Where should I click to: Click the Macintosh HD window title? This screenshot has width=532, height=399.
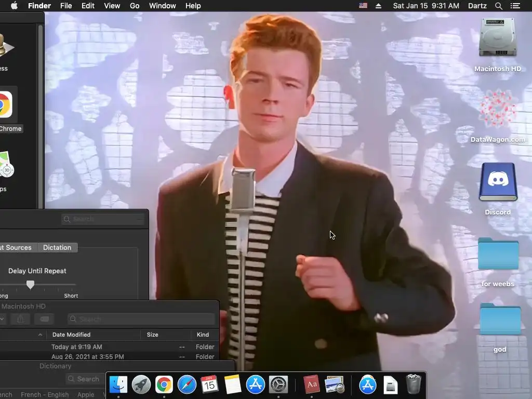[23, 306]
